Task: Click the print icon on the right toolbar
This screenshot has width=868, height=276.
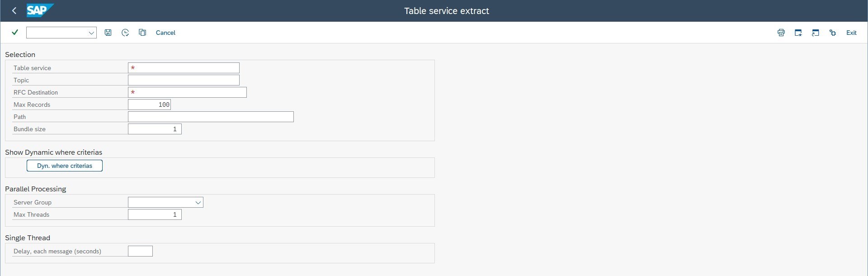Action: (781, 32)
